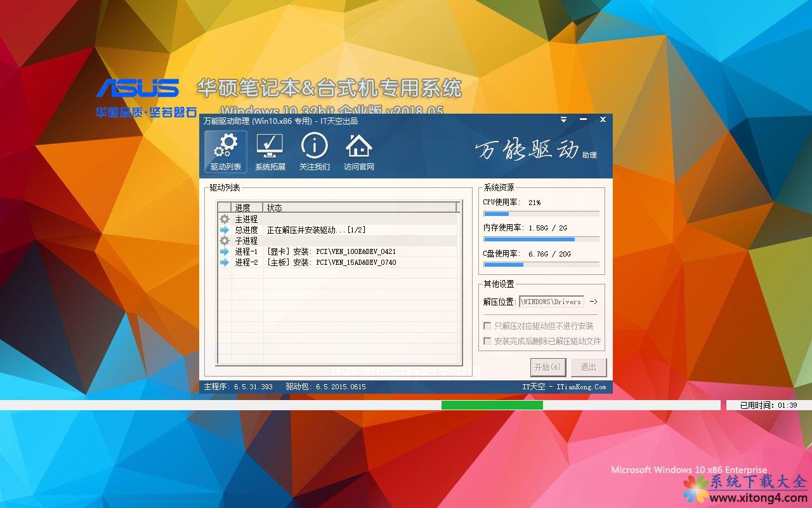Click the C盘使用率 progress bar
The height and width of the screenshot is (508, 812).
point(541,264)
